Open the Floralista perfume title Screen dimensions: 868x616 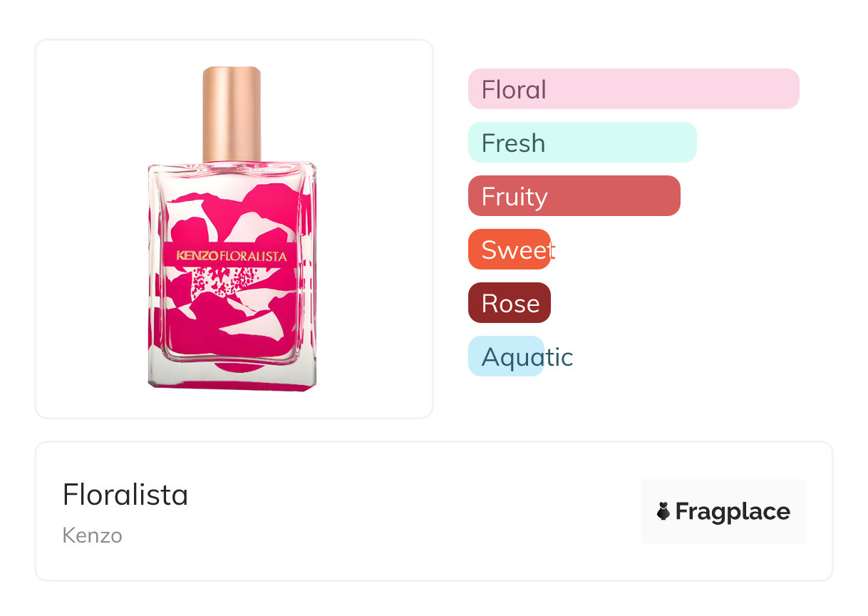(125, 495)
